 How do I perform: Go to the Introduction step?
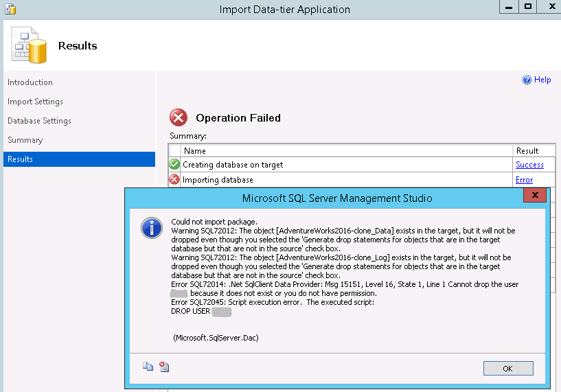pyautogui.click(x=30, y=82)
